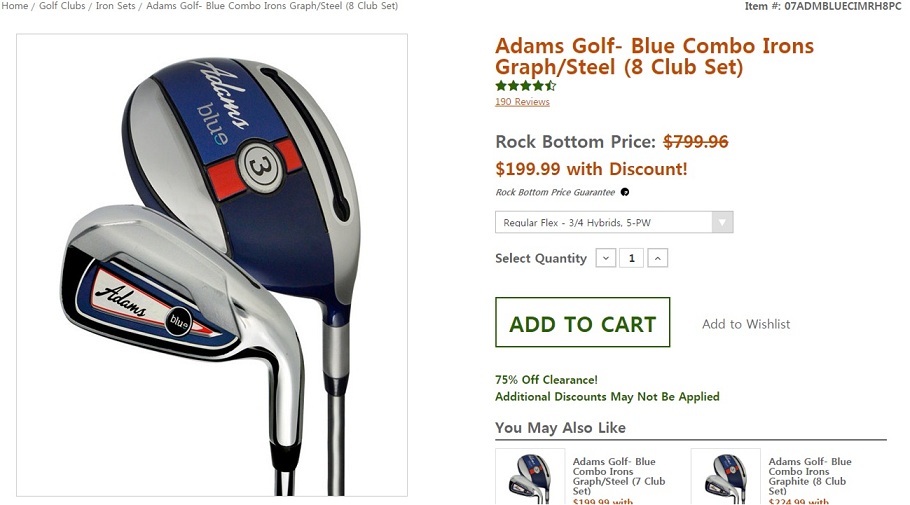Increase quantity with the up chevron
The image size is (910, 505).
[658, 258]
